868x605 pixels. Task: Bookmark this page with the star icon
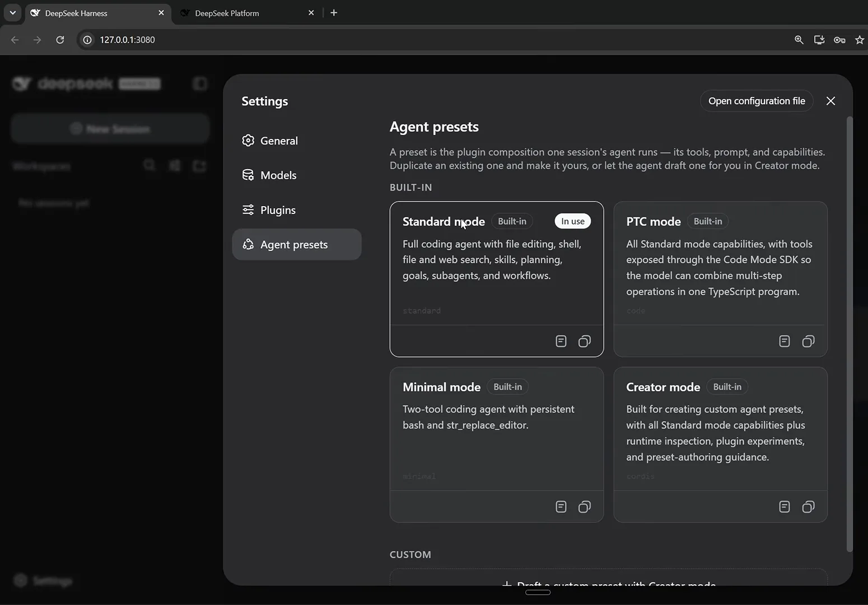click(860, 40)
